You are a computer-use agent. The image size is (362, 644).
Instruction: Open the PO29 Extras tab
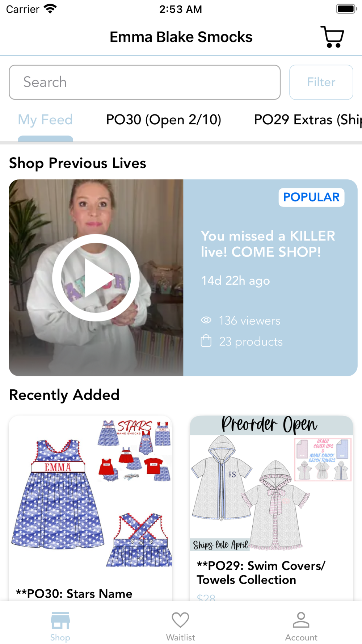(308, 120)
